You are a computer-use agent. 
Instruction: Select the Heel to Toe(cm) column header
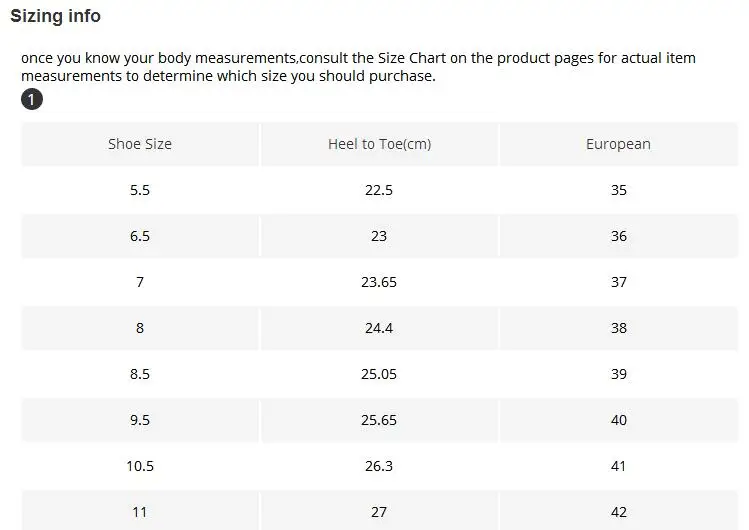(379, 144)
